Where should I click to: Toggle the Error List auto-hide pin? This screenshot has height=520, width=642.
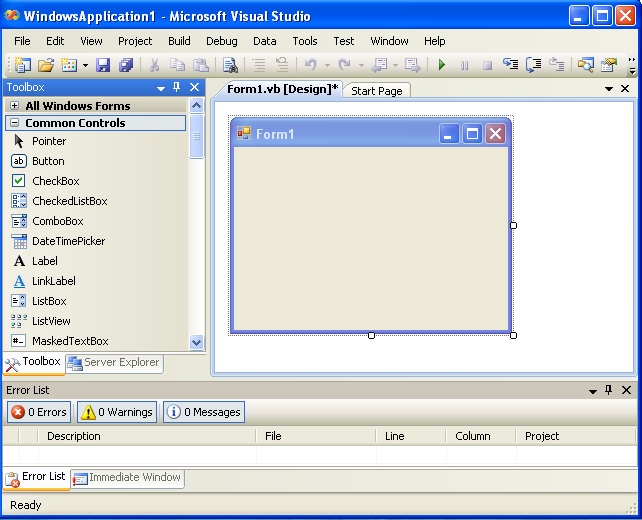[609, 390]
